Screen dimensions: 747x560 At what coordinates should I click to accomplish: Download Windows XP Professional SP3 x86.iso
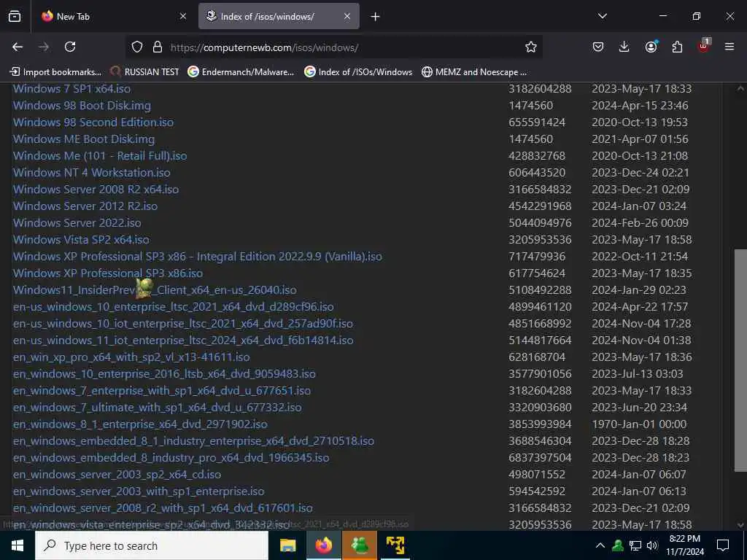pos(108,273)
